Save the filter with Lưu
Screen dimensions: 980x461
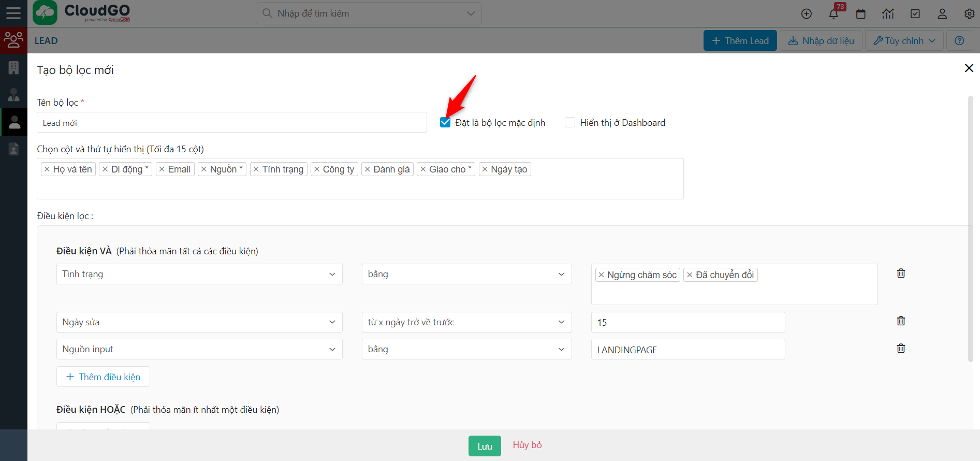point(485,446)
